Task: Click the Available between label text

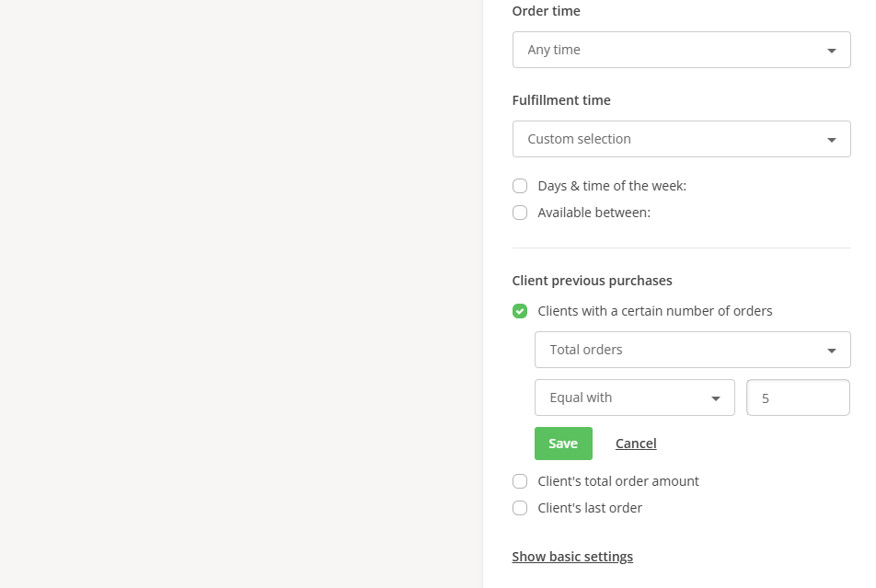Action: pyautogui.click(x=594, y=213)
